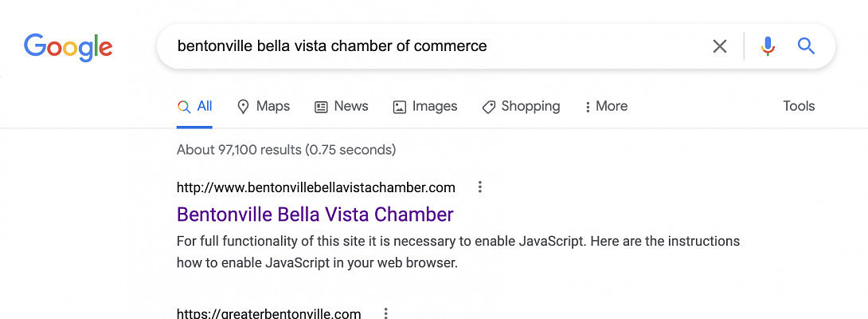
Task: Expand the More search options menu
Action: click(606, 106)
